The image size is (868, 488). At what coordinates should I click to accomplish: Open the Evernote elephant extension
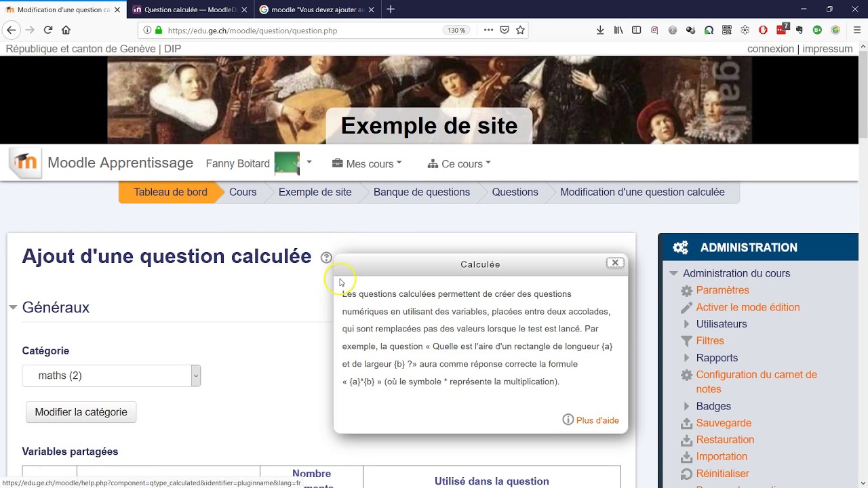[x=799, y=30]
